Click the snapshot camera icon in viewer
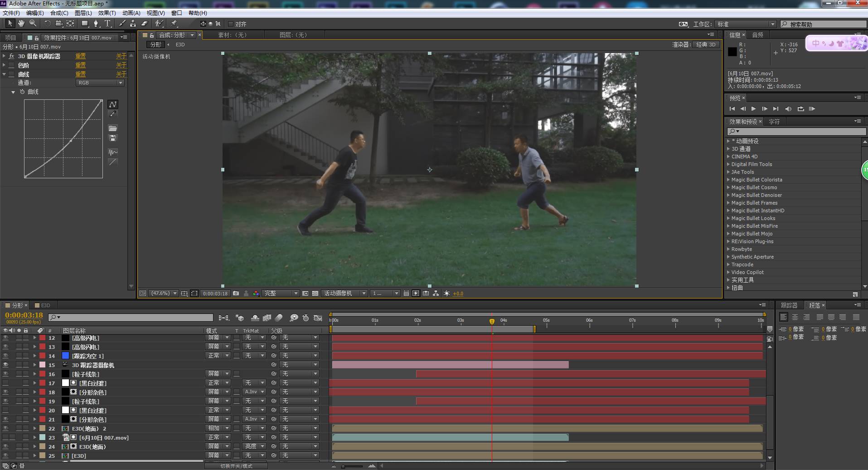The width and height of the screenshot is (868, 470). point(236,294)
